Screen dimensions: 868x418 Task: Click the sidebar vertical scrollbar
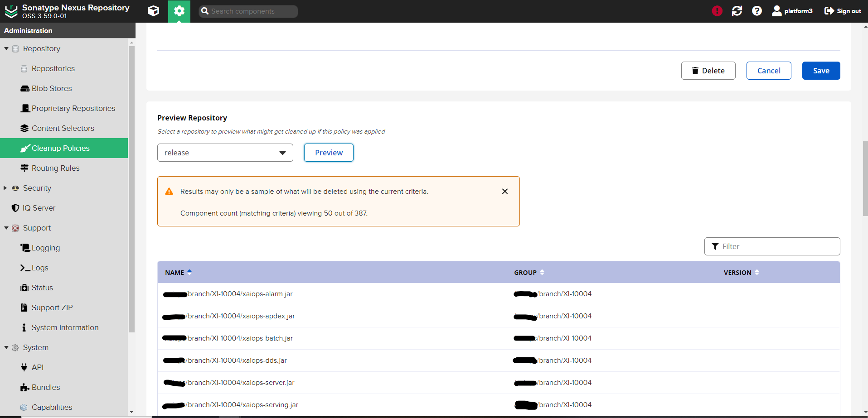click(132, 189)
